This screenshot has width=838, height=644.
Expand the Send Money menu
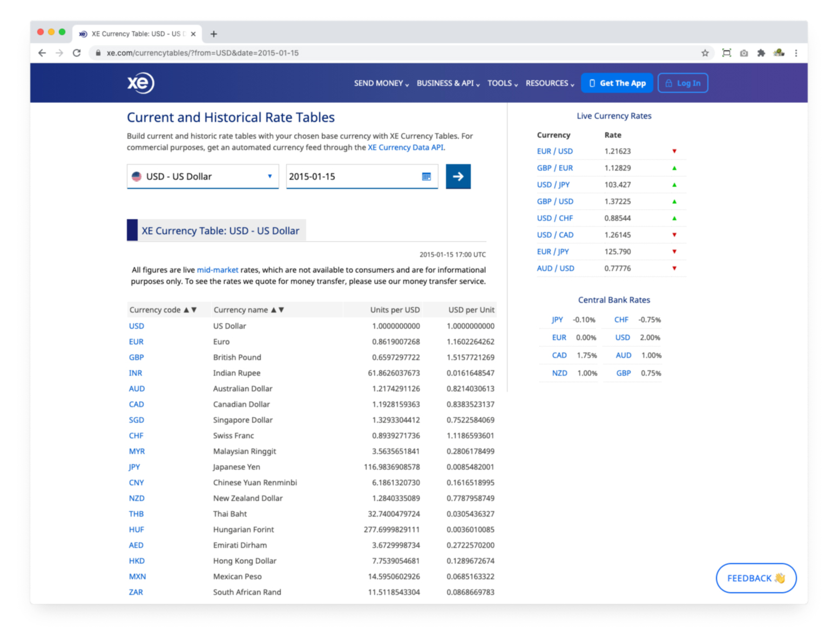click(x=381, y=83)
